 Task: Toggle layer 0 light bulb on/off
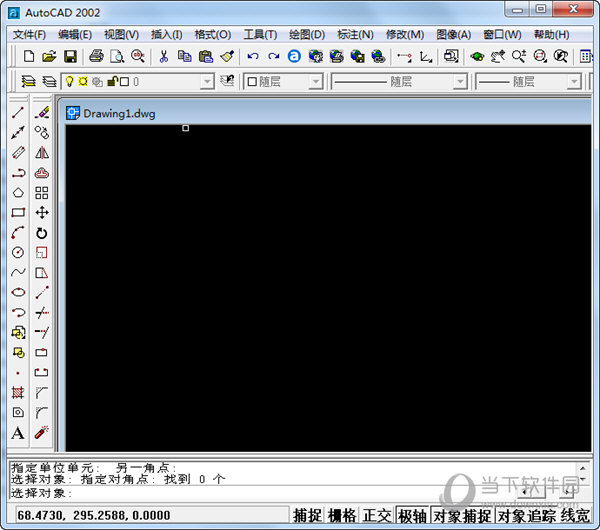click(x=69, y=82)
